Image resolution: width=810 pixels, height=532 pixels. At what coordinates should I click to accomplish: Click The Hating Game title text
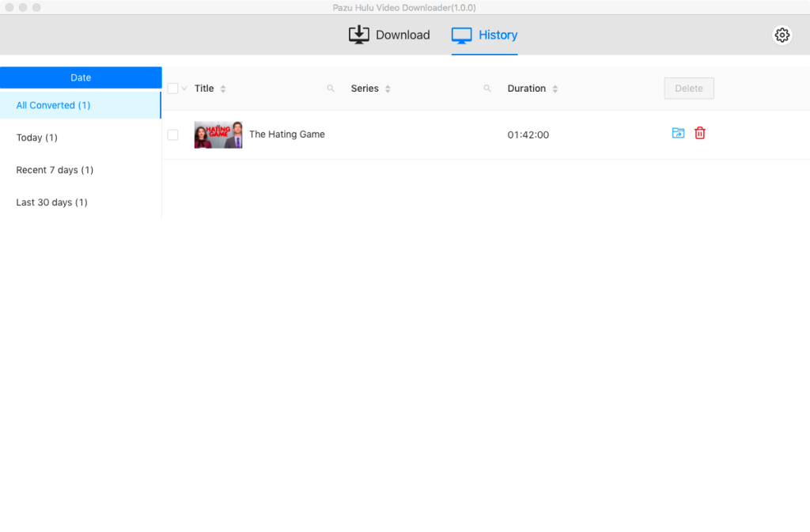[286, 134]
